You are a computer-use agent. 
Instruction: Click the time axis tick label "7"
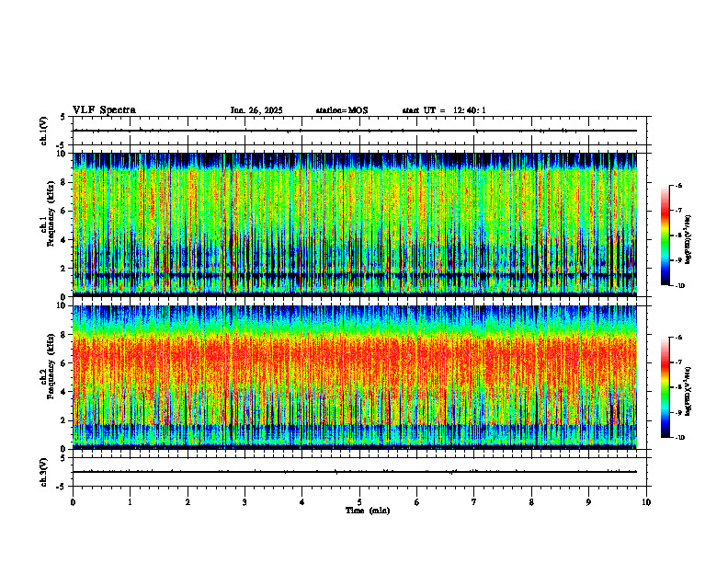pos(474,502)
